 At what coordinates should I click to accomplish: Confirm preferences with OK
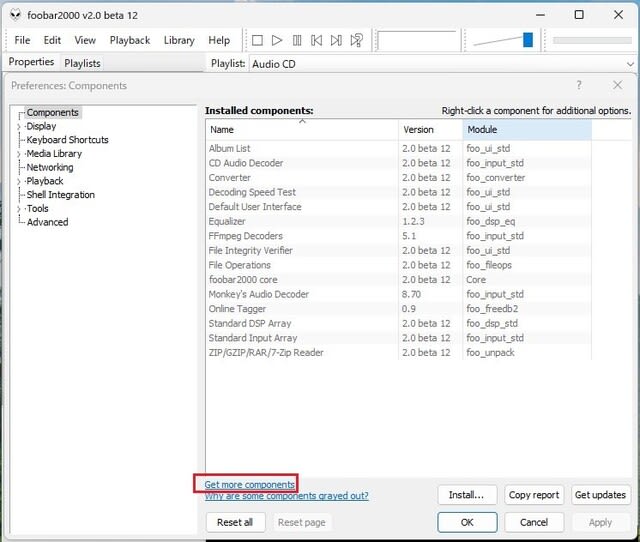click(x=467, y=522)
